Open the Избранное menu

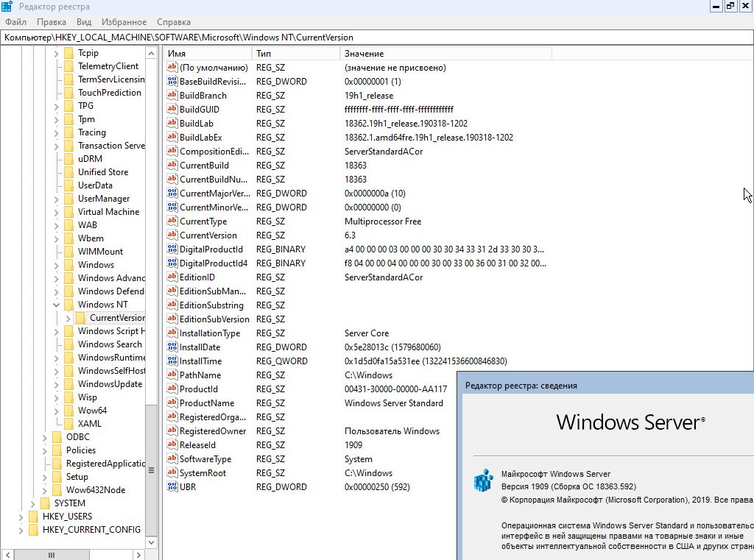click(x=124, y=22)
